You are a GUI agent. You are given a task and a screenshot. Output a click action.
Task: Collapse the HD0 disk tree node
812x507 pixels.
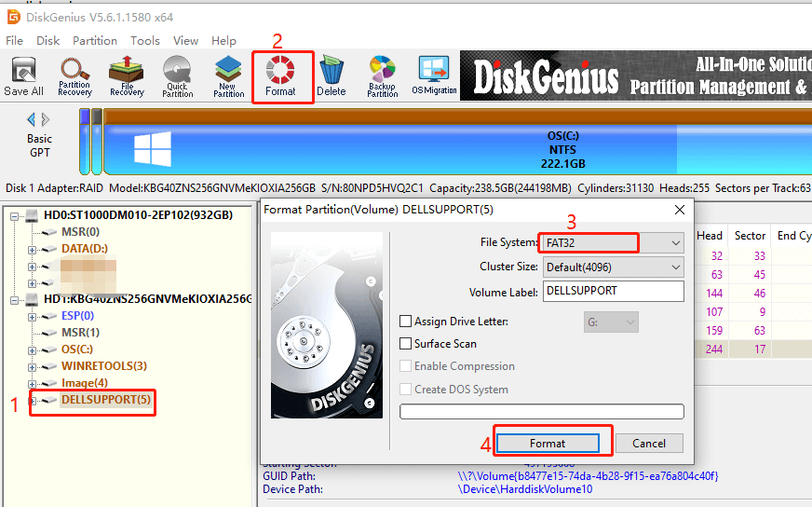coord(15,216)
